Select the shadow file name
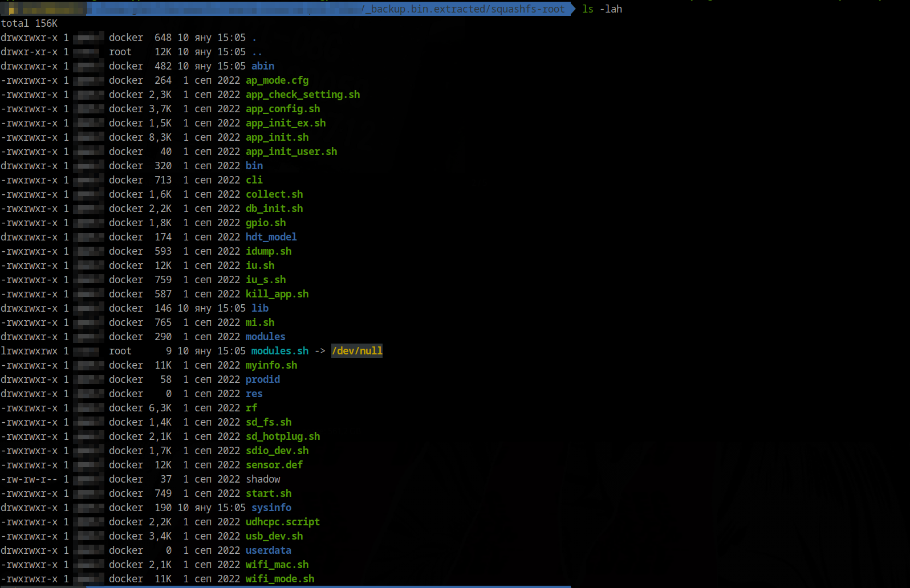This screenshot has width=910, height=588. 263,479
